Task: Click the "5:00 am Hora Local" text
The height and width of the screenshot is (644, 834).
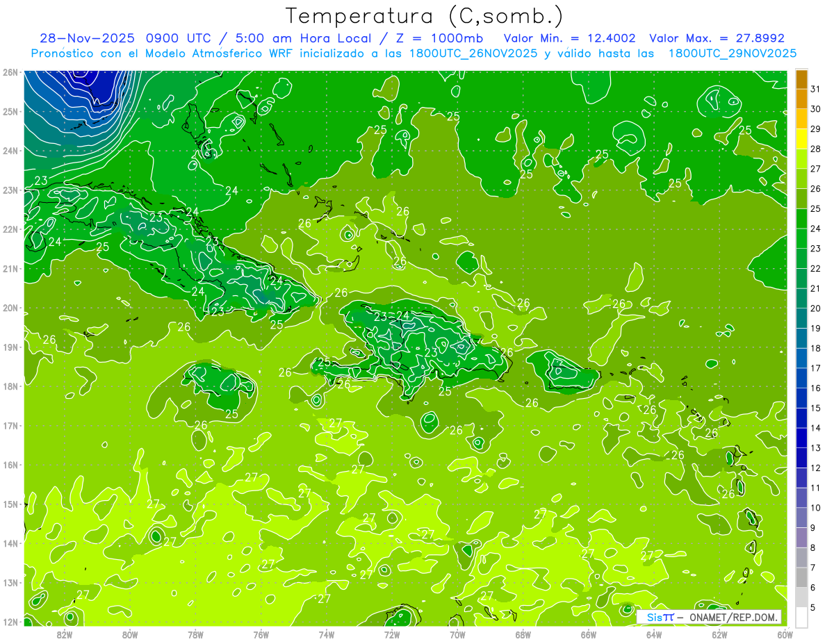Action: coord(302,39)
